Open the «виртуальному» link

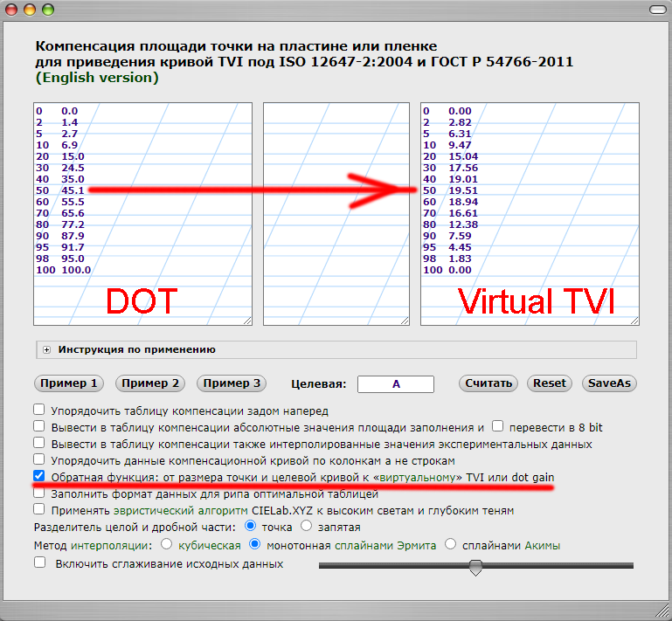pos(418,478)
